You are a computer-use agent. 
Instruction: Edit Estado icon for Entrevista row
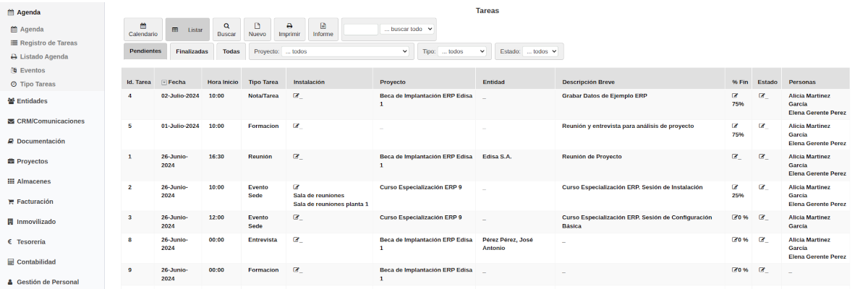pos(762,239)
